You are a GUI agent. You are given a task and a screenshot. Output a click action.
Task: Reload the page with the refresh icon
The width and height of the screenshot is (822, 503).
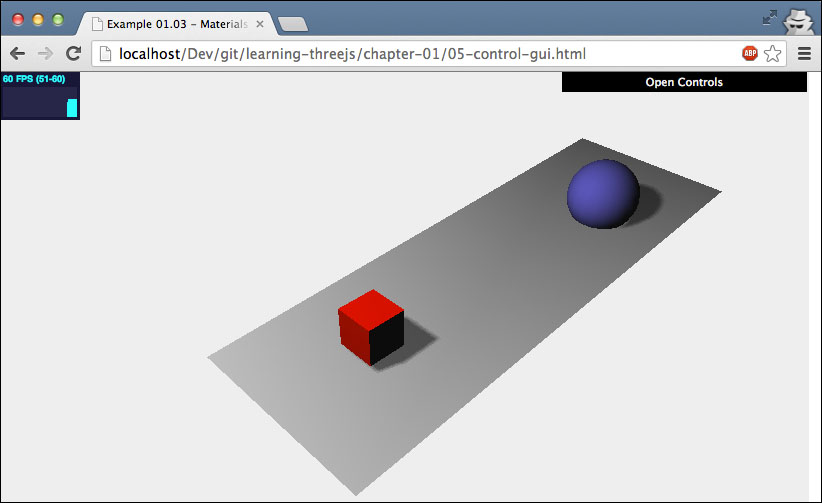73,53
